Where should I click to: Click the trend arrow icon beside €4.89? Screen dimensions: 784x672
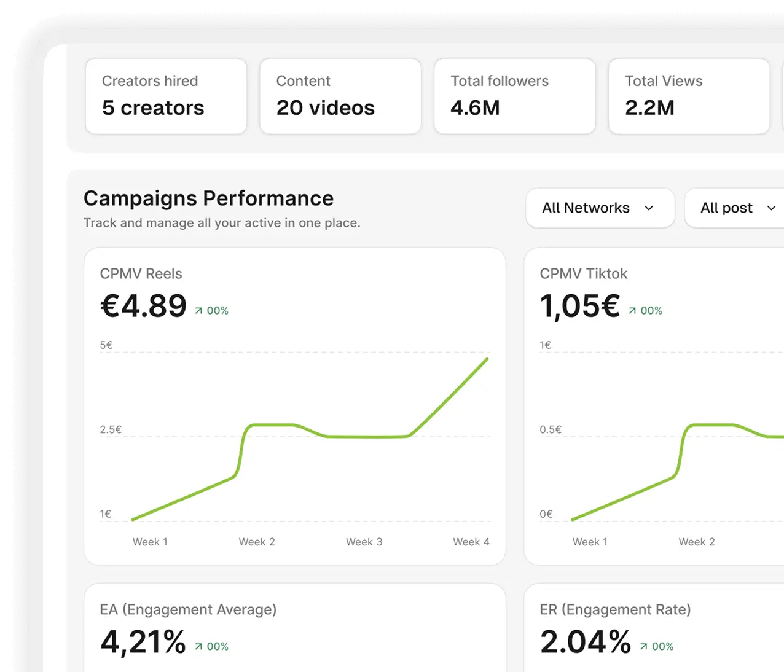(x=198, y=311)
